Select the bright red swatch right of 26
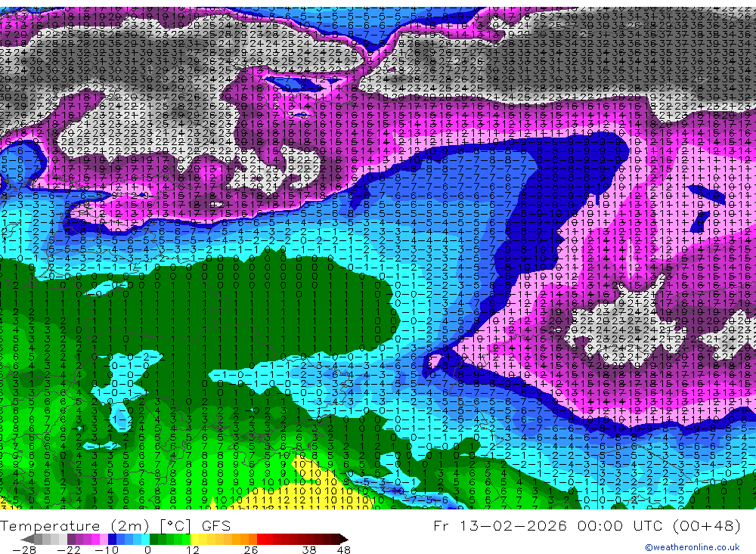Viewport: 756px width, 554px height. click(x=261, y=540)
